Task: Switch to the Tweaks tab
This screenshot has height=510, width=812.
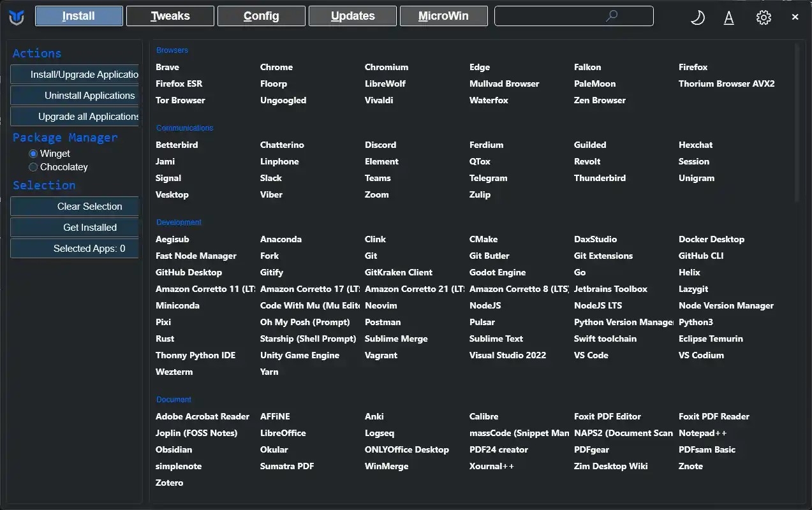Action: point(170,16)
